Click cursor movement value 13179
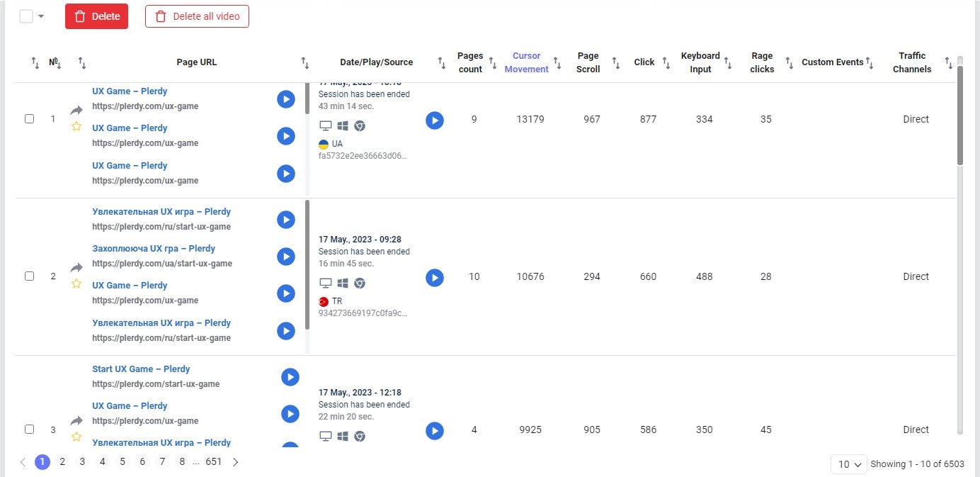 click(x=530, y=119)
